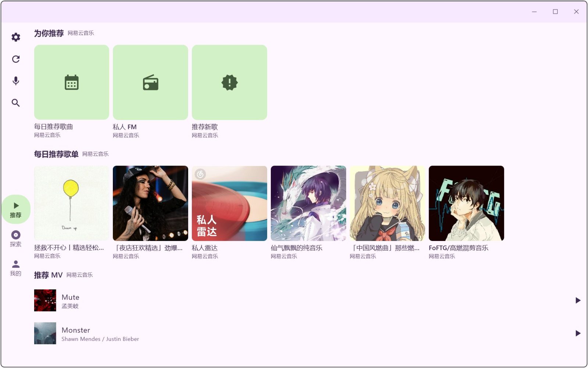Minimize the application window
The image size is (588, 368).
tap(534, 12)
